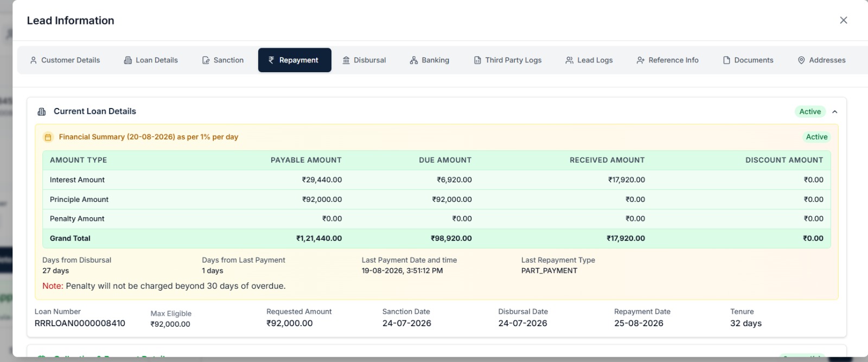
Task: Click the Disbursal Date value 24-07-2026
Action: 522,323
